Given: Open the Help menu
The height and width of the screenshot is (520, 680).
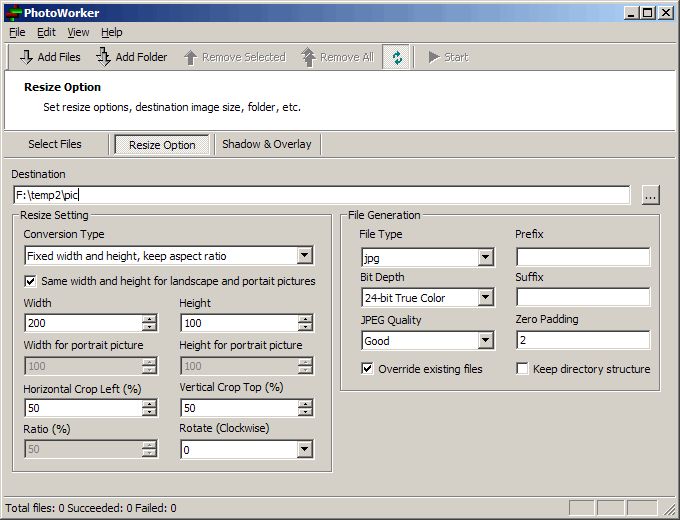Looking at the screenshot, I should click(112, 32).
